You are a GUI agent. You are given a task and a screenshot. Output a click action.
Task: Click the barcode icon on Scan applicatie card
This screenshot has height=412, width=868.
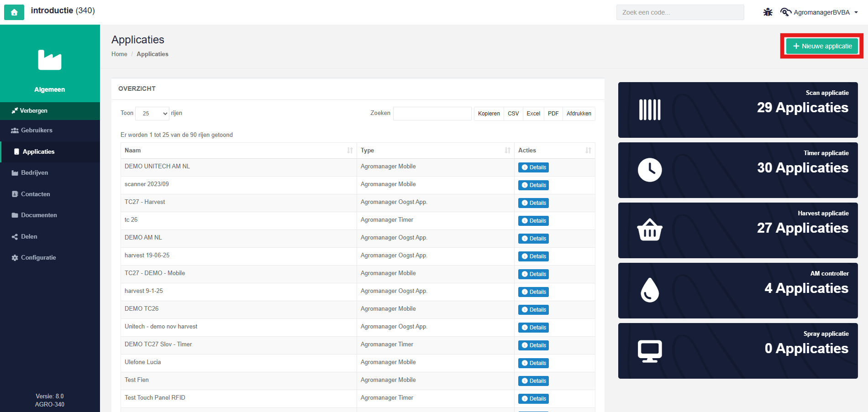tap(650, 110)
